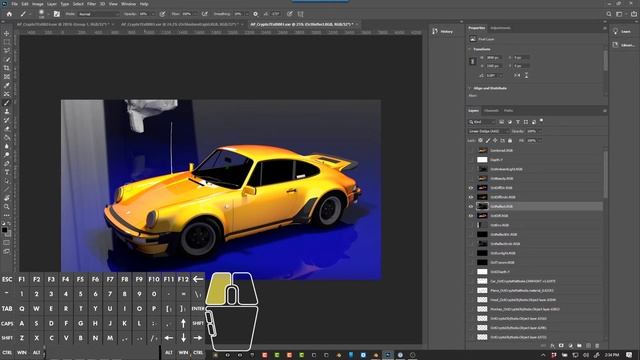Toggle lock position

tap(495, 140)
